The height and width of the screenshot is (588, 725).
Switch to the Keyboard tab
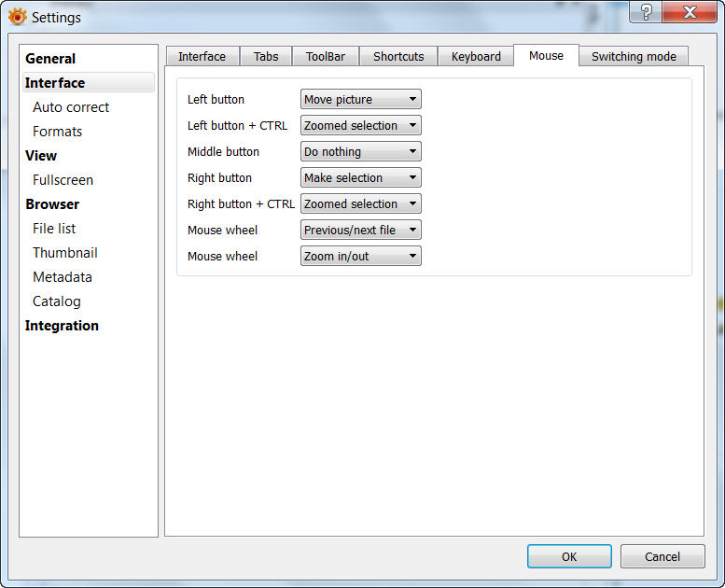pos(476,56)
